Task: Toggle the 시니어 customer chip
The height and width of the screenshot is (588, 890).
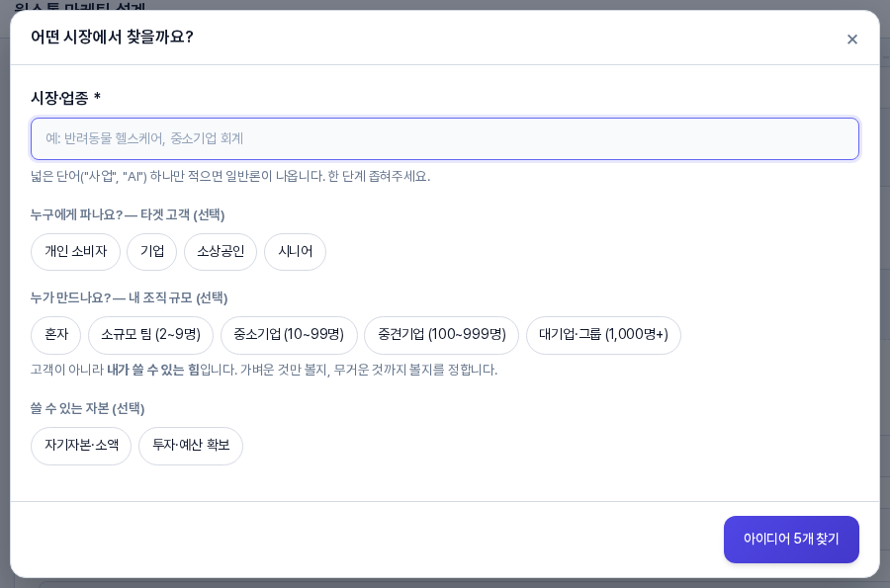Action: coord(295,252)
